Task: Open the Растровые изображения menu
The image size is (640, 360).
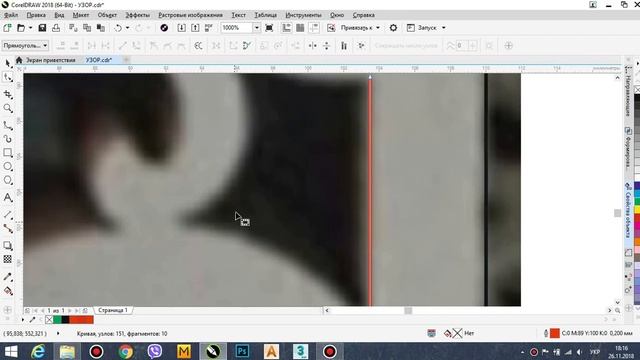Action: [x=190, y=15]
